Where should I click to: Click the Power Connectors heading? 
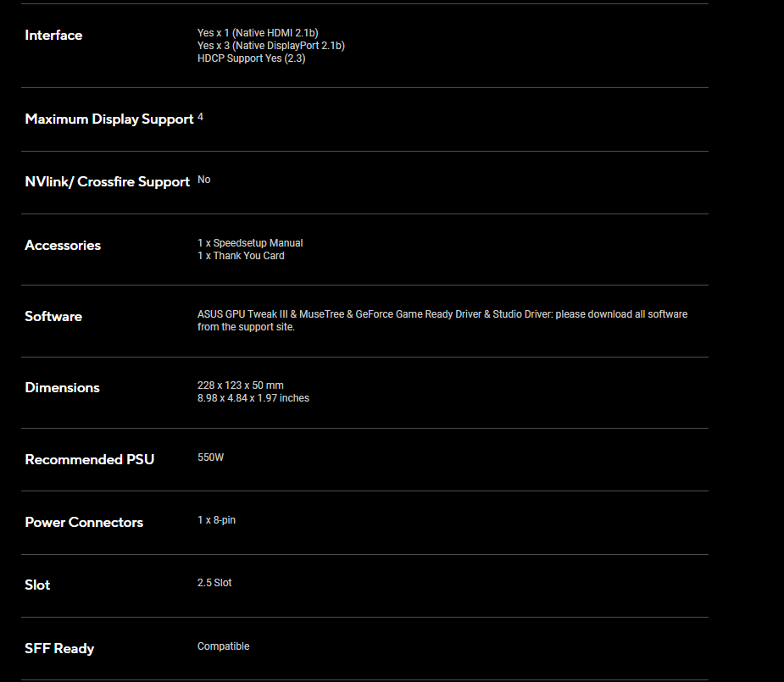pos(84,523)
